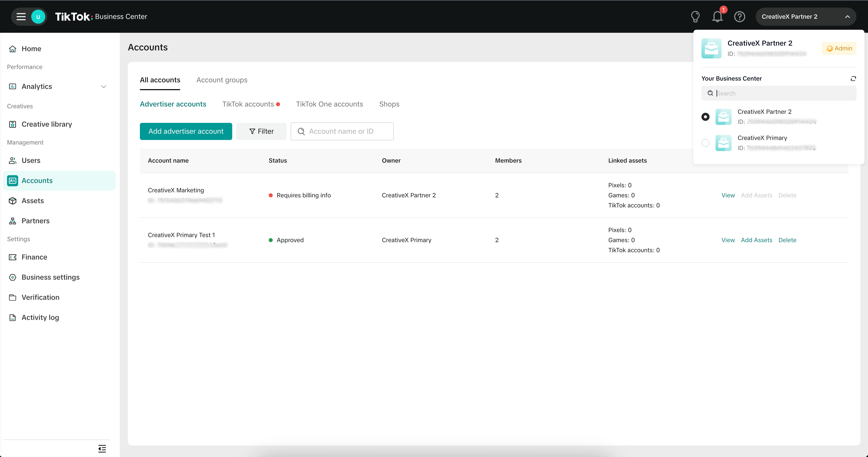Click the Members column header

(508, 160)
